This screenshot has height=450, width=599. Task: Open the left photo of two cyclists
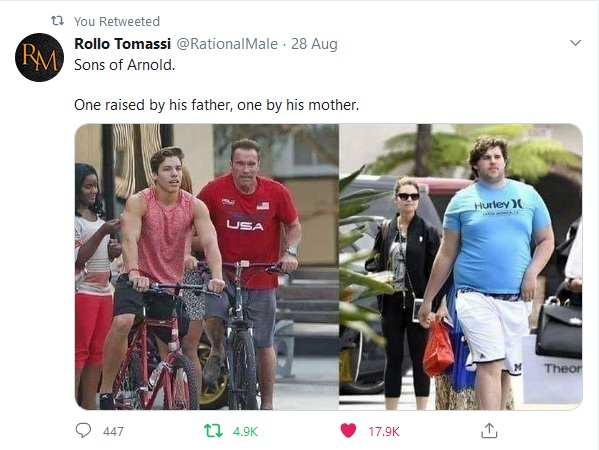pos(207,267)
